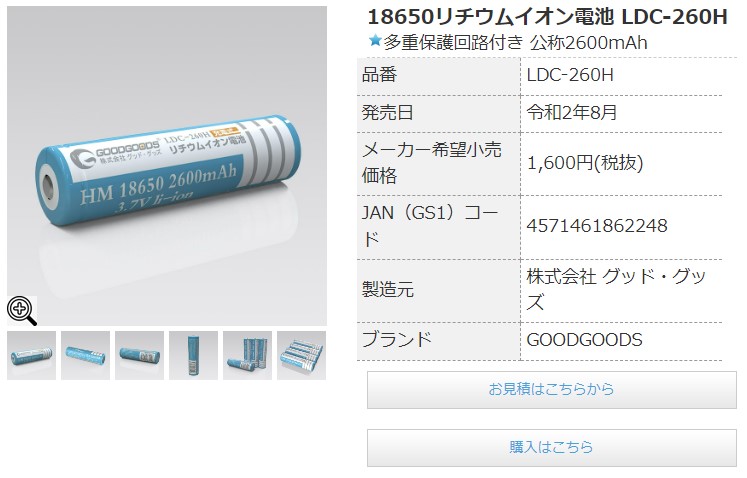Click the release date 令和2年8月
The height and width of the screenshot is (478, 747).
(572, 113)
